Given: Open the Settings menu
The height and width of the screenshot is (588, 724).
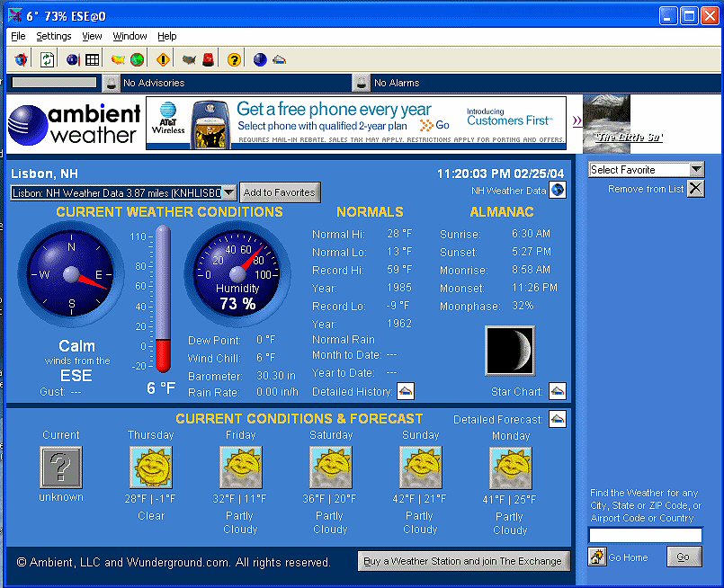Looking at the screenshot, I should [x=54, y=36].
